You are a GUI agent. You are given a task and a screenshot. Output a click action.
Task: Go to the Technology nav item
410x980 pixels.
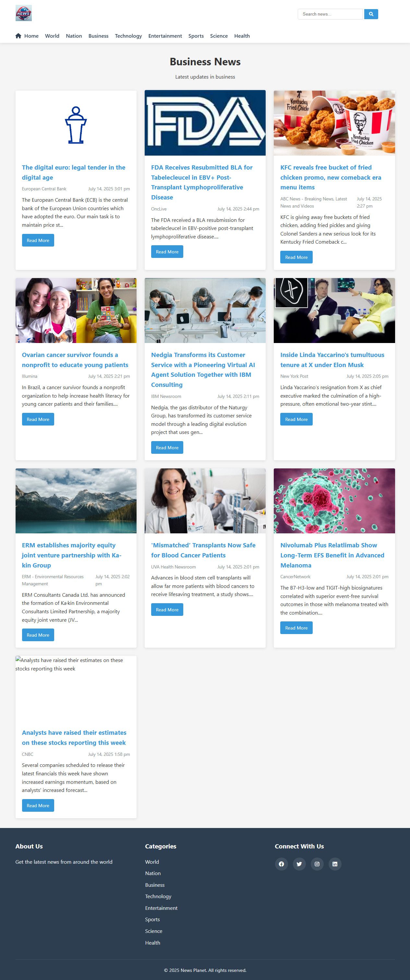click(128, 36)
